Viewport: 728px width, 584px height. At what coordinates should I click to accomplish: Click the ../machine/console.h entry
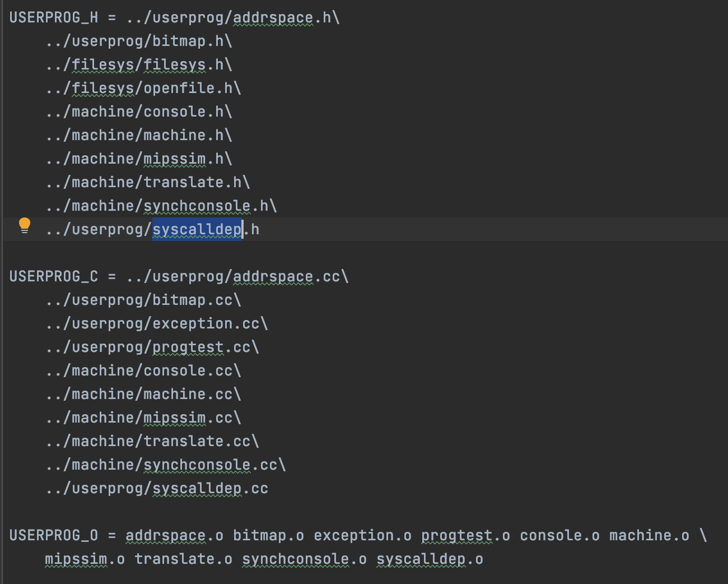[x=138, y=112]
